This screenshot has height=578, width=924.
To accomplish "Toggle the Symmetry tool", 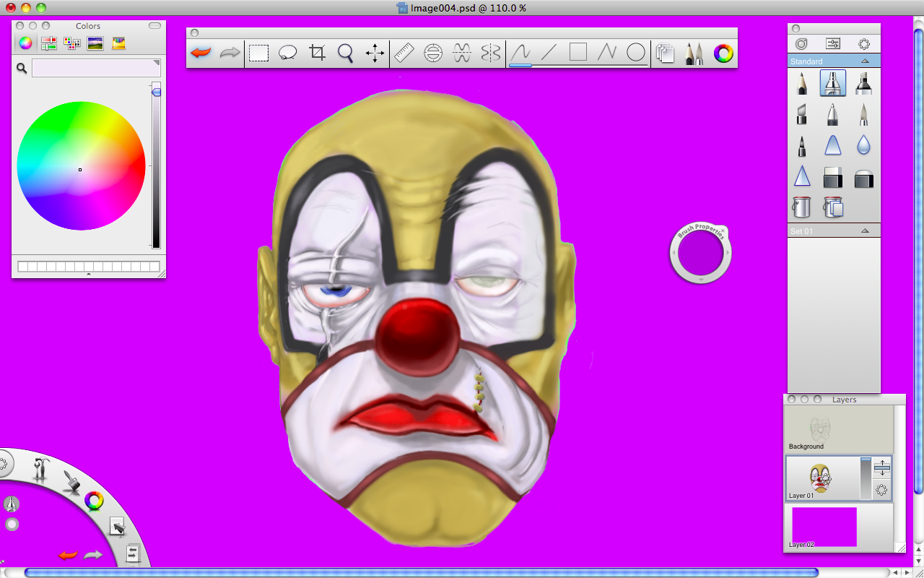I will pyautogui.click(x=491, y=53).
